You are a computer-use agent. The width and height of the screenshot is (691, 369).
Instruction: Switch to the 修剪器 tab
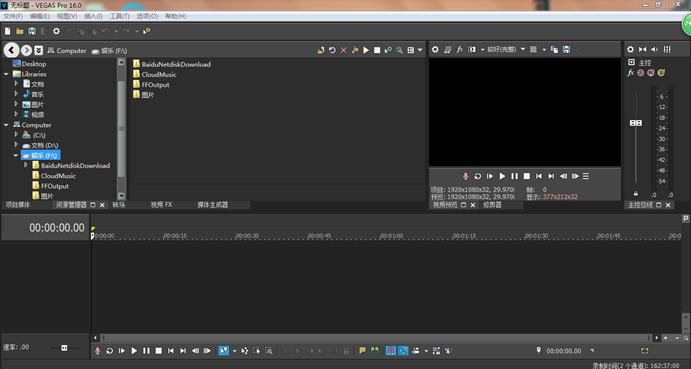point(492,205)
